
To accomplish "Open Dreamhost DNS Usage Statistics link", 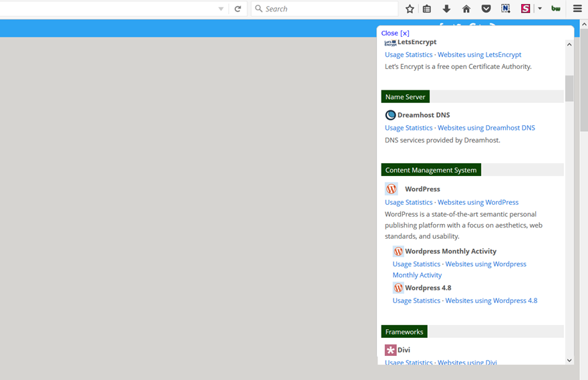I will tap(408, 128).
